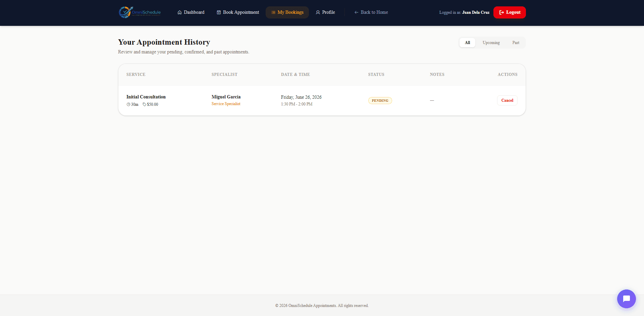Click the My Bookings list icon

point(273,12)
